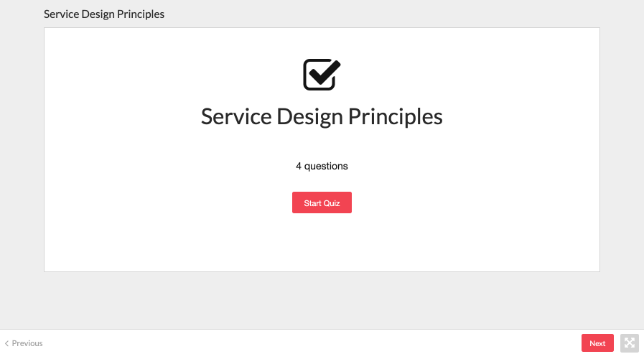Click the checkbox quiz icon above the title
Screen dimensions: 644x354
(x=322, y=75)
